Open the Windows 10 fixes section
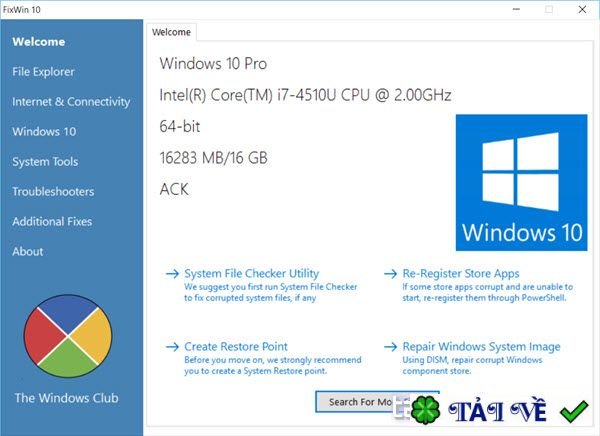Viewport: 600px width, 436px height. tap(44, 131)
